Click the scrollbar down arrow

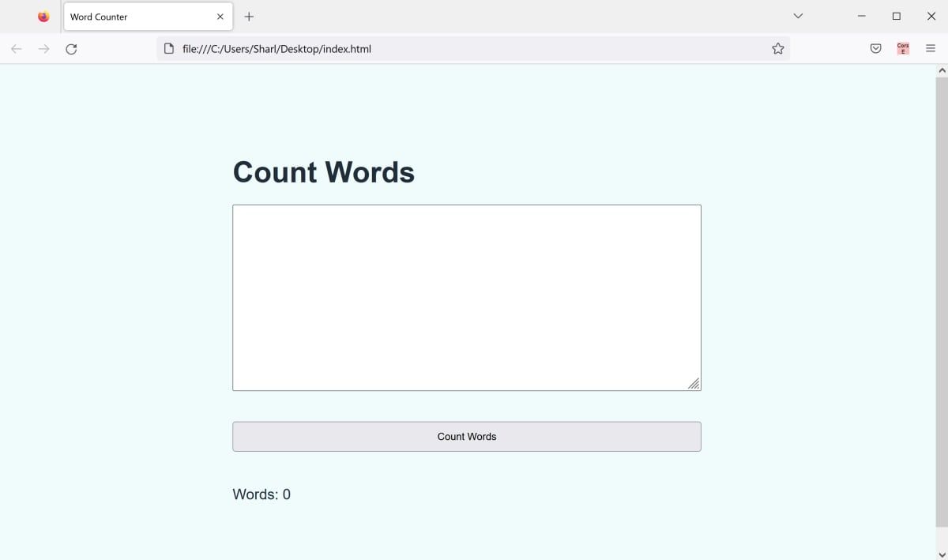[942, 554]
